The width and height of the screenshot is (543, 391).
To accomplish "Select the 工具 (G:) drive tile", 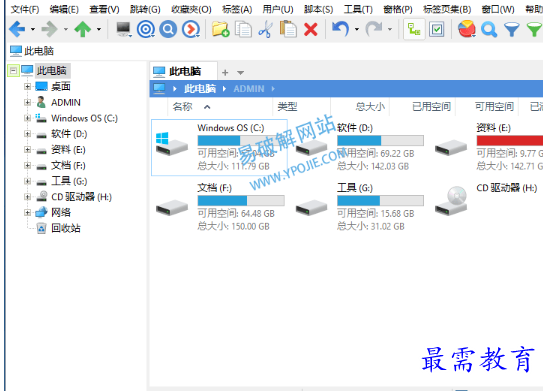I will pyautogui.click(x=360, y=207).
